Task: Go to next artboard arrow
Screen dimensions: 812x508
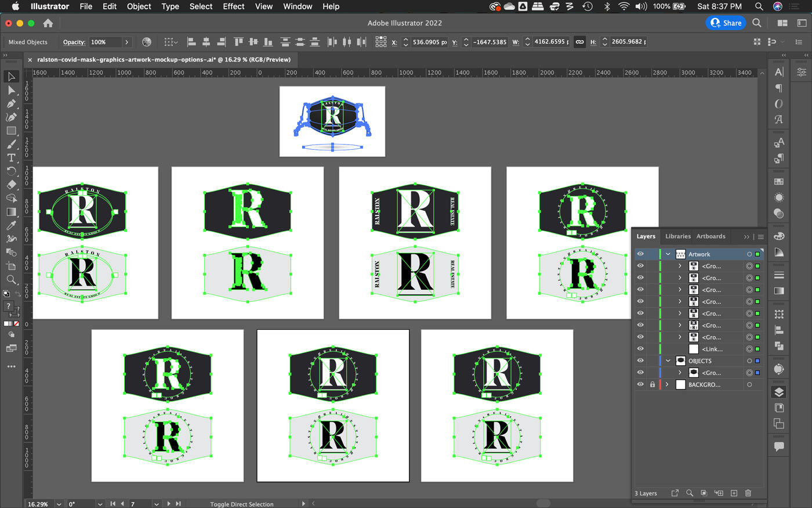Action: pyautogui.click(x=169, y=504)
